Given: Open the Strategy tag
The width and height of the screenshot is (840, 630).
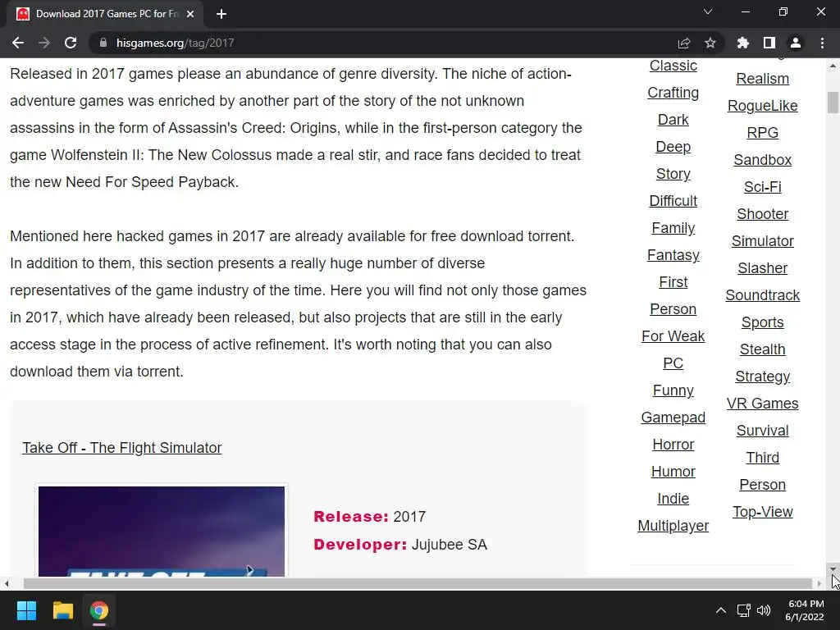Looking at the screenshot, I should [x=763, y=377].
